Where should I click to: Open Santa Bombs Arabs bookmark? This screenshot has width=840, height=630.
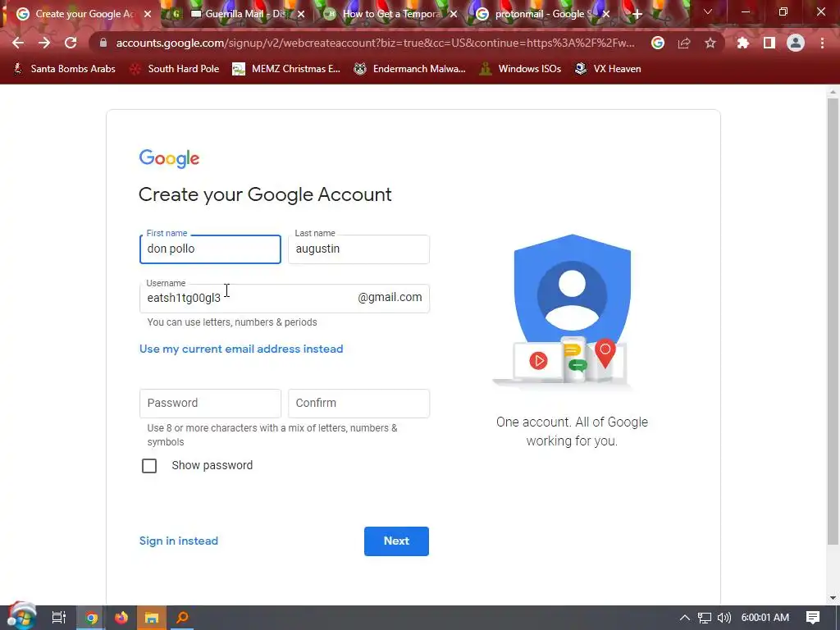pyautogui.click(x=64, y=69)
